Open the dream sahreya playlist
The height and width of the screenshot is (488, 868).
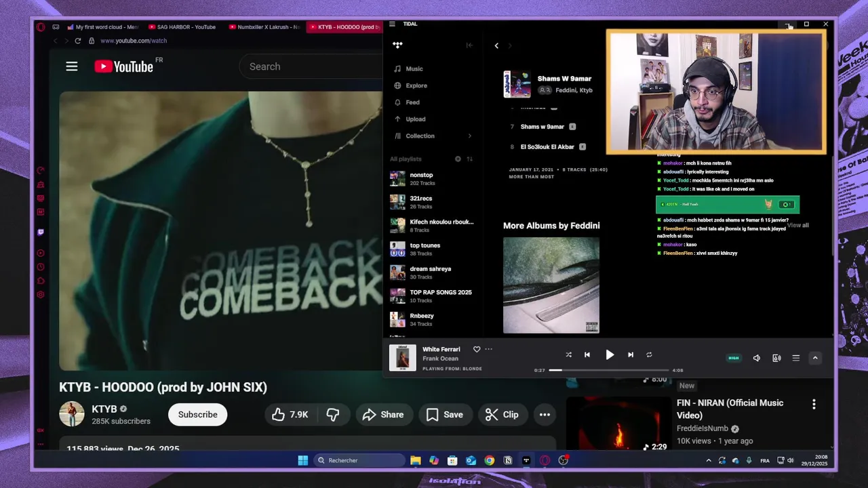pos(431,272)
